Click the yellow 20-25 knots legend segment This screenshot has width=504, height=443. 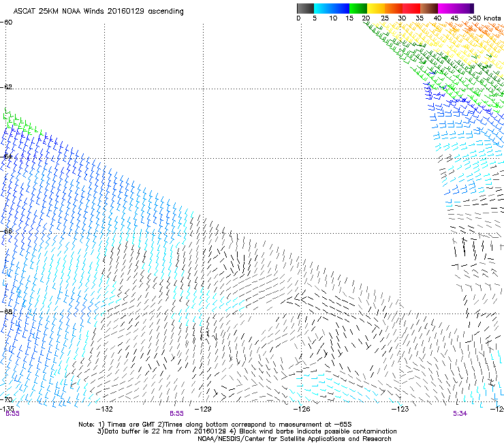coord(376,8)
